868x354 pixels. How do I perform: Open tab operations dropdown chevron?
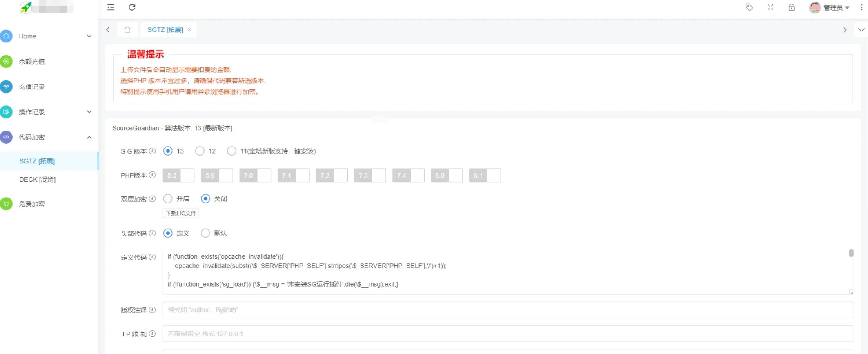[x=861, y=30]
